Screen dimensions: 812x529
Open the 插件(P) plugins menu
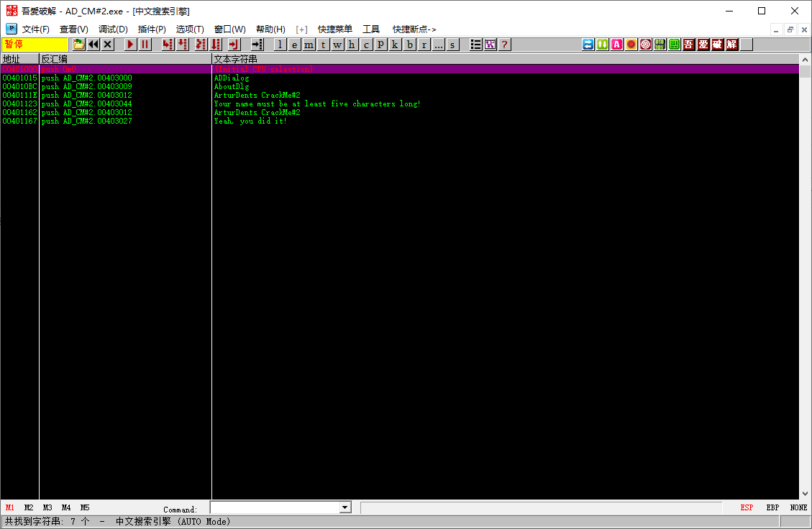click(152, 29)
